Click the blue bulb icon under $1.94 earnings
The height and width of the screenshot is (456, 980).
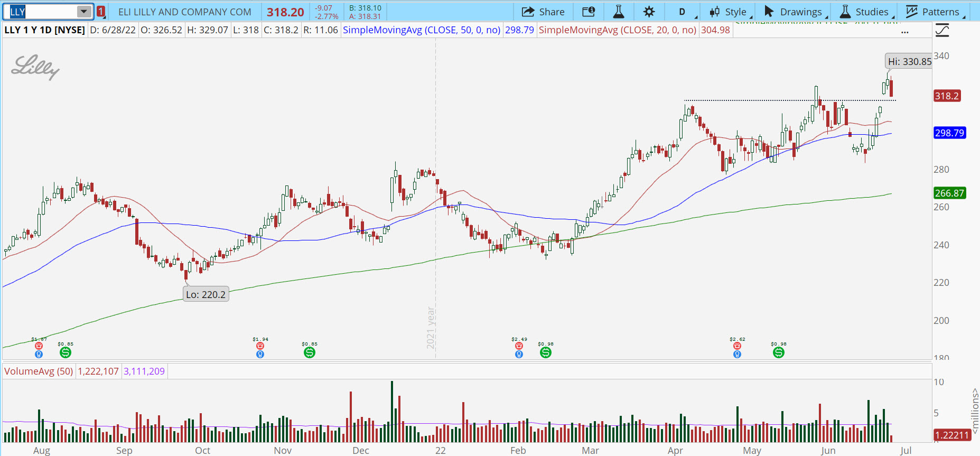pyautogui.click(x=260, y=354)
